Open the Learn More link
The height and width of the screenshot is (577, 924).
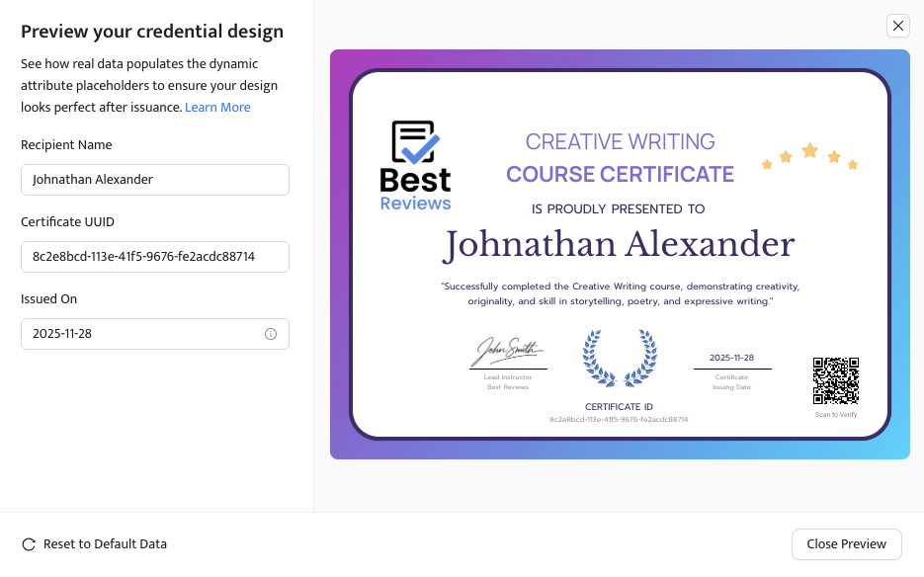point(217,107)
